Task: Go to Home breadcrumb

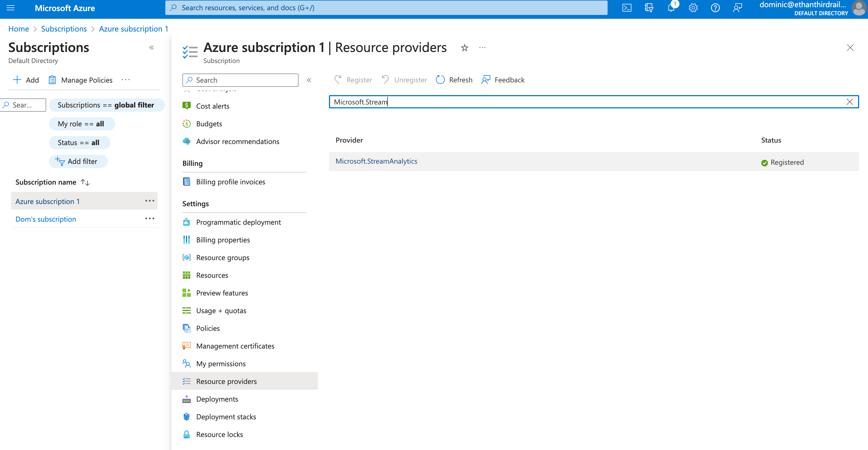Action: pyautogui.click(x=19, y=29)
